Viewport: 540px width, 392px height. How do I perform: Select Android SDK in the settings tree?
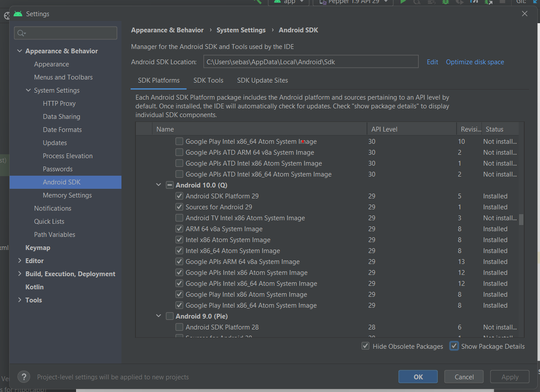66,182
